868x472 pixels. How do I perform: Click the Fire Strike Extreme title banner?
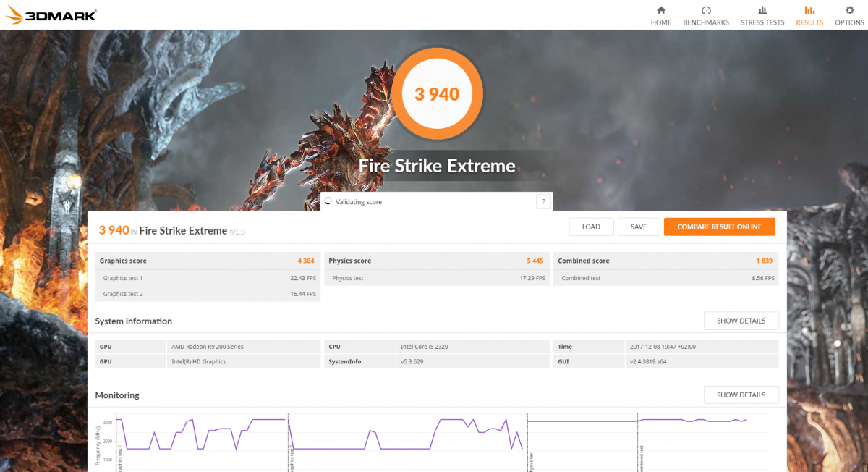point(437,167)
